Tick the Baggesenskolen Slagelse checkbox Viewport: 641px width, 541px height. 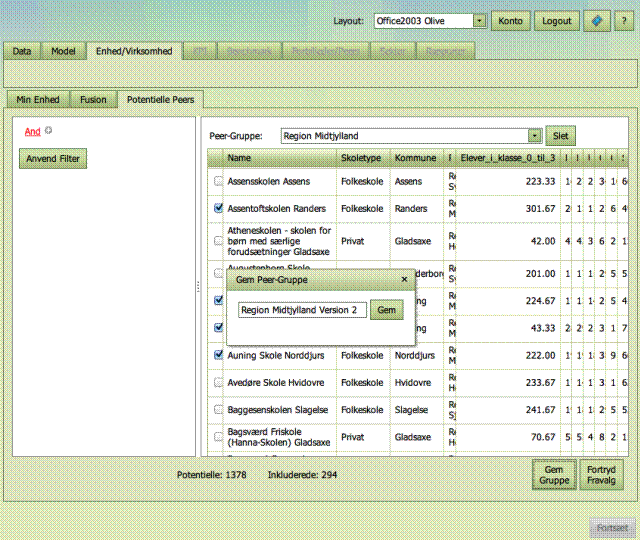tap(218, 409)
